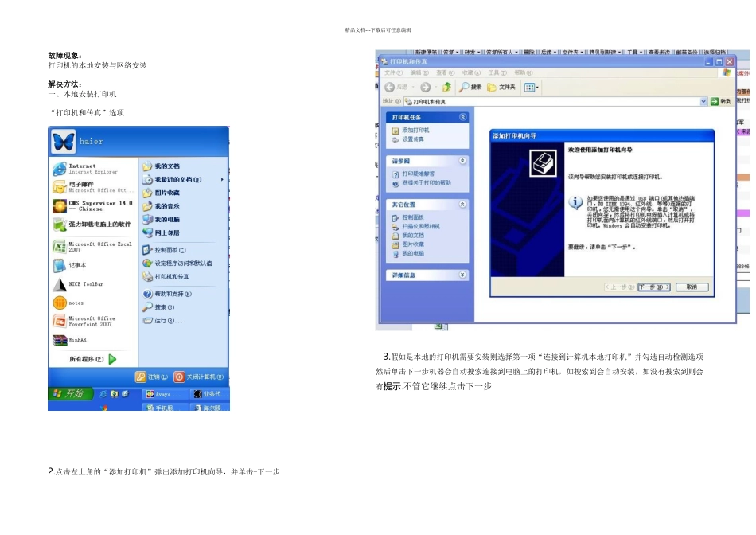
Task: Click the 转到 go button
Action: (721, 102)
